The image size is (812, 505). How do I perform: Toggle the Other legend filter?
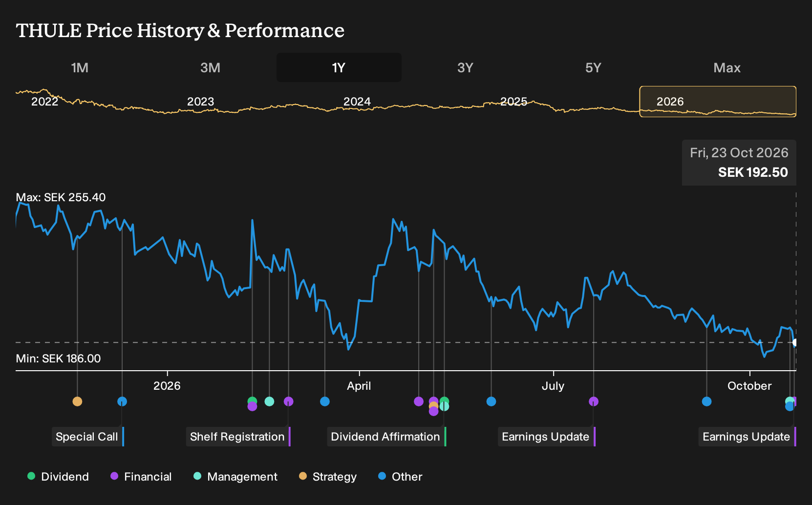tap(400, 477)
